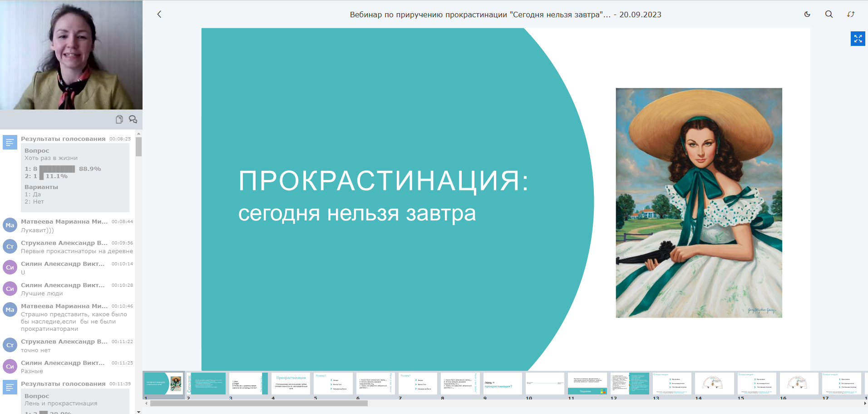Click the timestamp 00:10:46
The image size is (868, 414).
pyautogui.click(x=122, y=306)
